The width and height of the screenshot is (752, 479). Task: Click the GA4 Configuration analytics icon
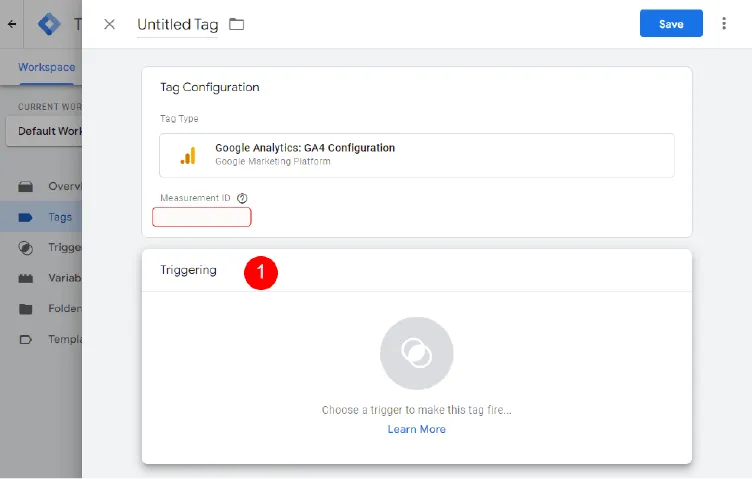(188, 155)
